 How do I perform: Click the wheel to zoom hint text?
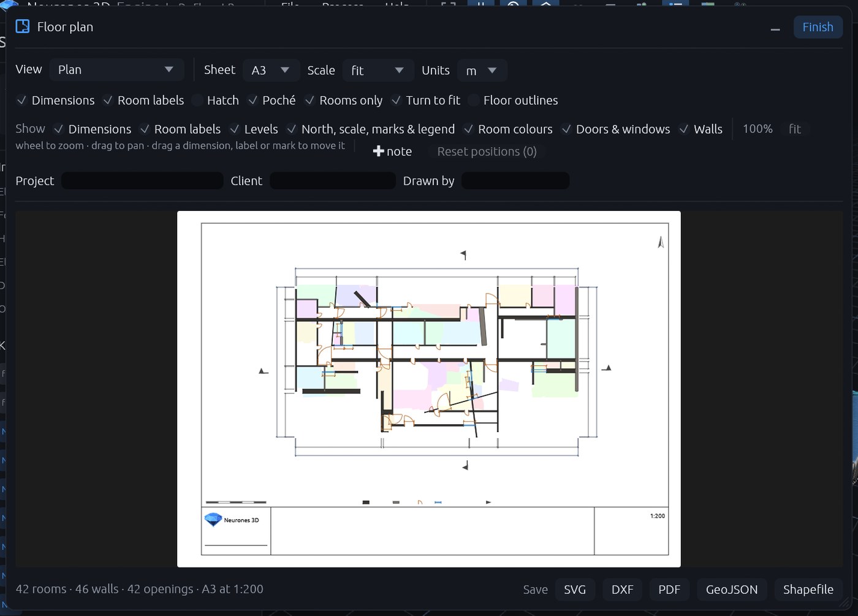pyautogui.click(x=180, y=146)
